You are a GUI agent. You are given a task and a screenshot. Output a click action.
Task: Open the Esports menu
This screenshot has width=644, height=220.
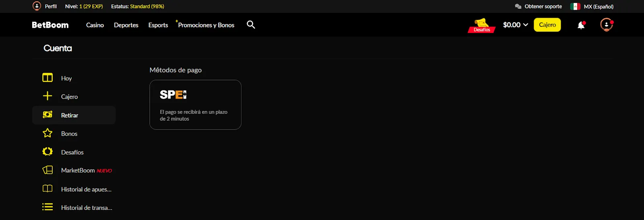pos(158,25)
